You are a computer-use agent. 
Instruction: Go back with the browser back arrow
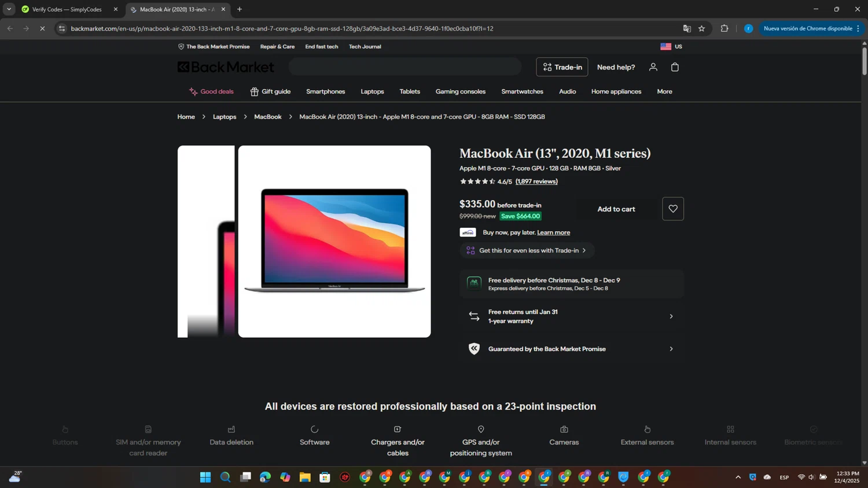pyautogui.click(x=10, y=28)
